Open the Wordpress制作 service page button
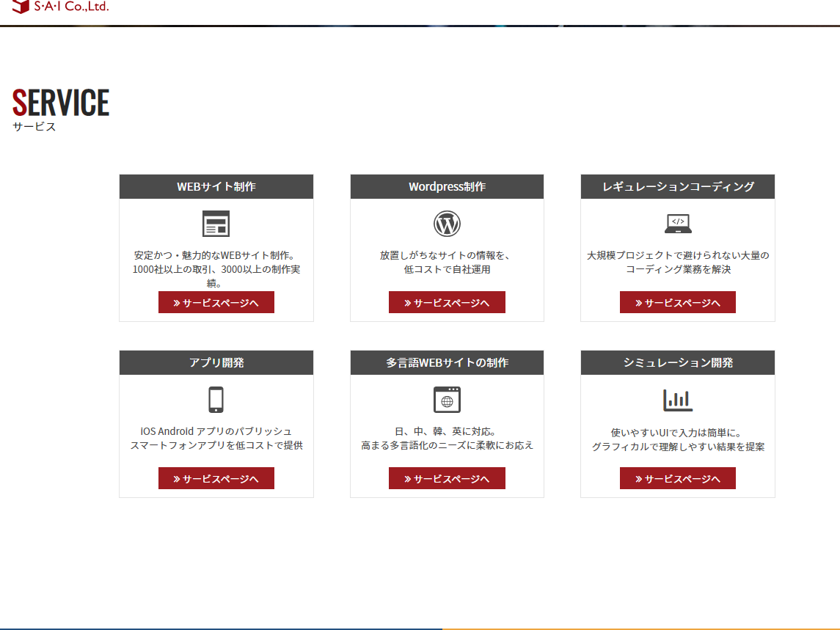840x630 pixels. tap(447, 302)
